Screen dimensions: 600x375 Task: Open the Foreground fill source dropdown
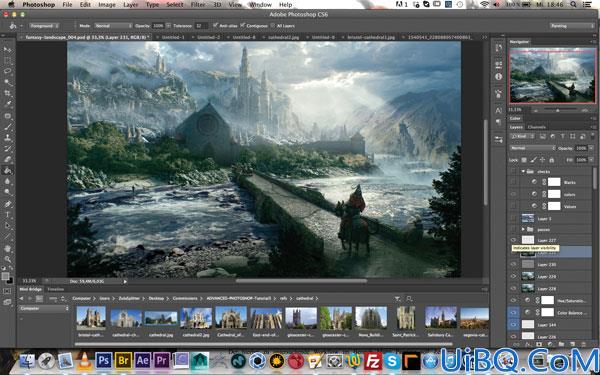[44, 26]
